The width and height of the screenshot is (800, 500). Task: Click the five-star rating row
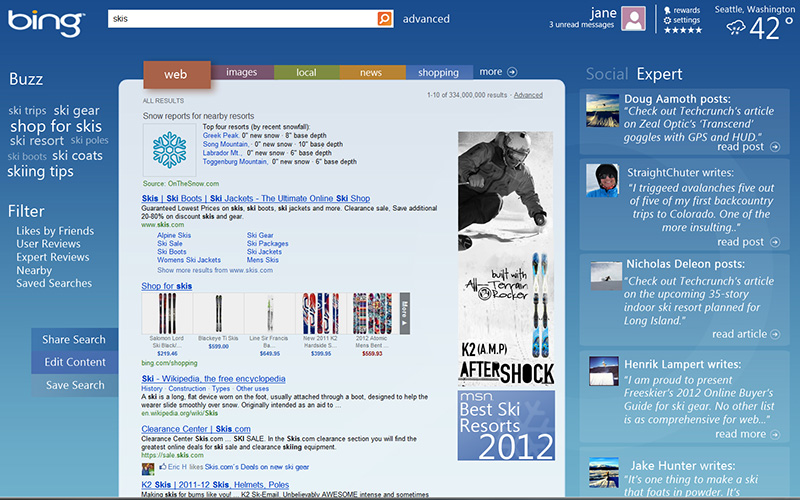683,30
